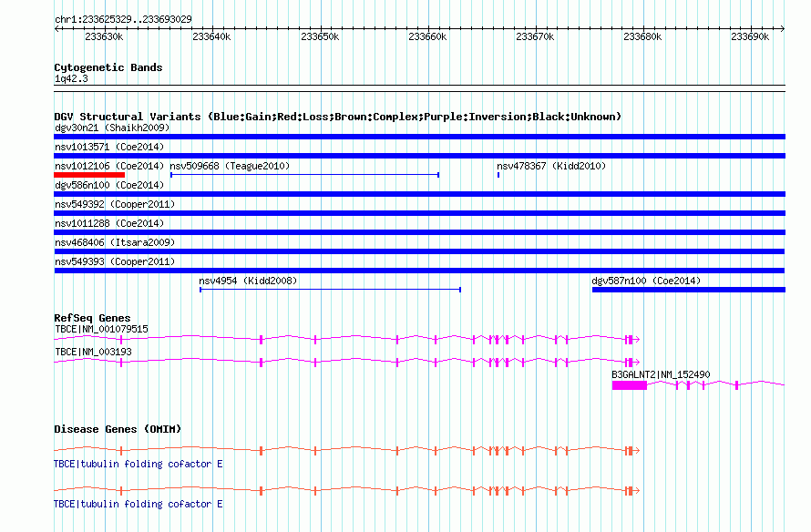Click the 233640k ruler tick label

tap(211, 36)
